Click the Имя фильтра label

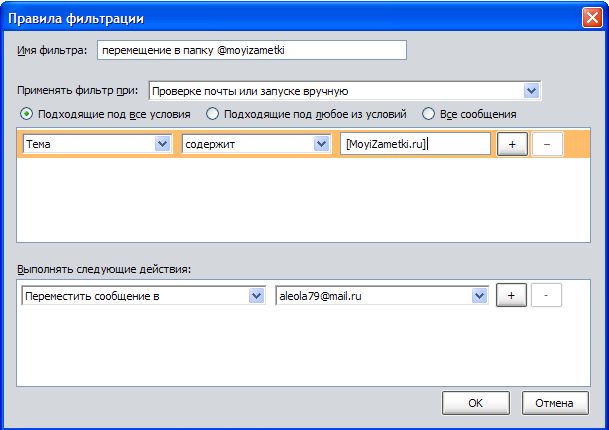pyautogui.click(x=52, y=50)
